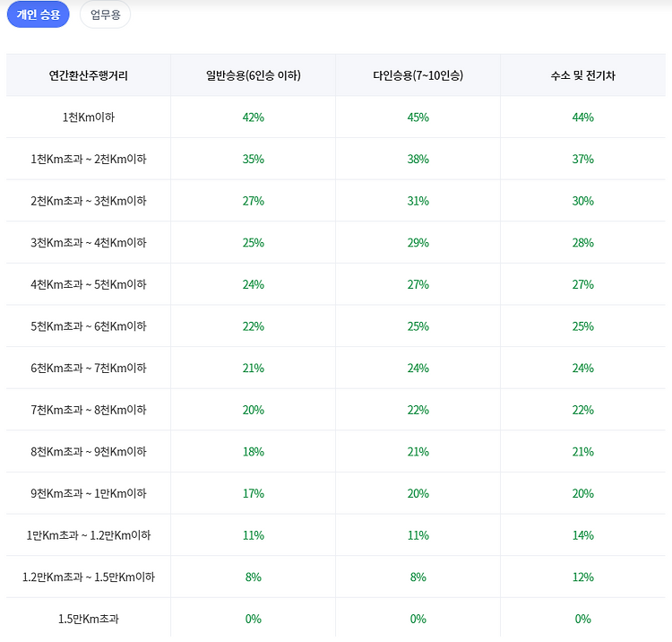Click 일반승용 0% in 1.5만Km초과 row

point(253,619)
